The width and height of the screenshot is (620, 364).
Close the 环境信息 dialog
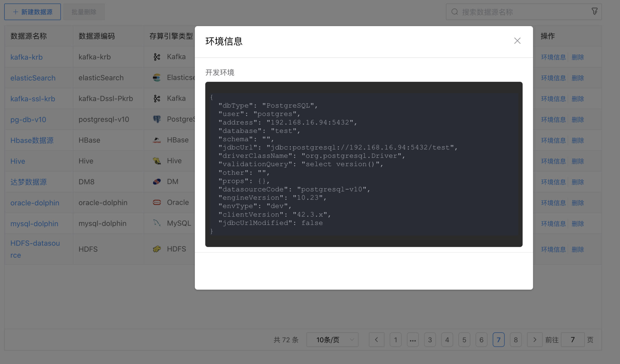click(517, 41)
